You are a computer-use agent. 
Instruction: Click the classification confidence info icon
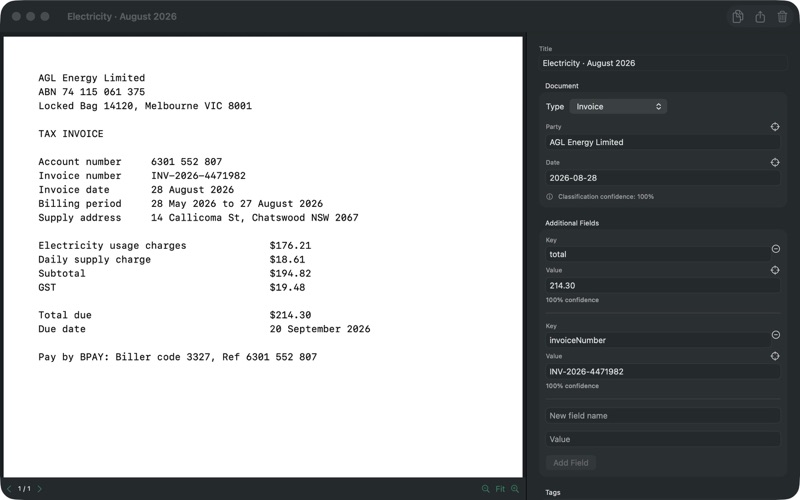tap(549, 196)
